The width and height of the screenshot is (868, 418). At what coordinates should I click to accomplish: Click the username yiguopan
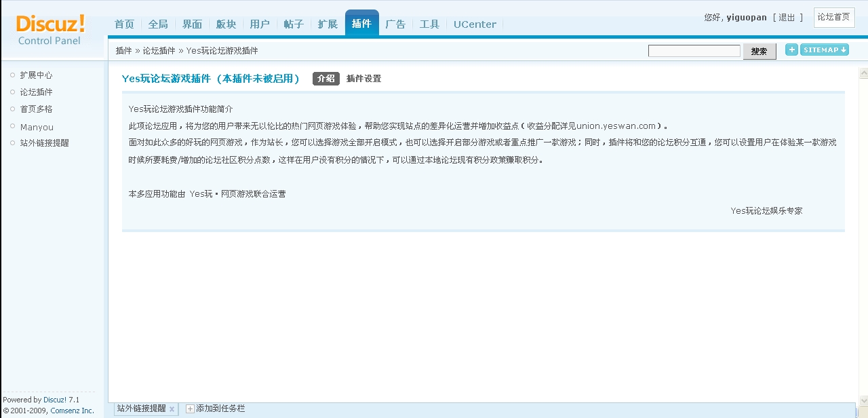(747, 18)
